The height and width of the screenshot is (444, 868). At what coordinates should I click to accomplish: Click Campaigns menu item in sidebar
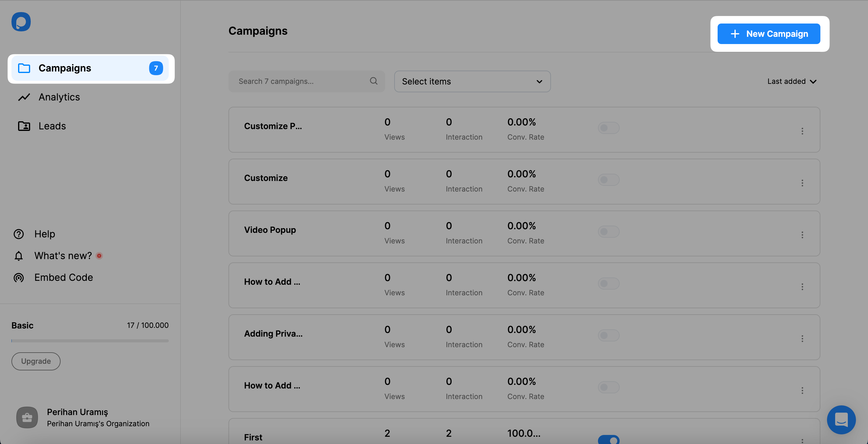click(91, 67)
